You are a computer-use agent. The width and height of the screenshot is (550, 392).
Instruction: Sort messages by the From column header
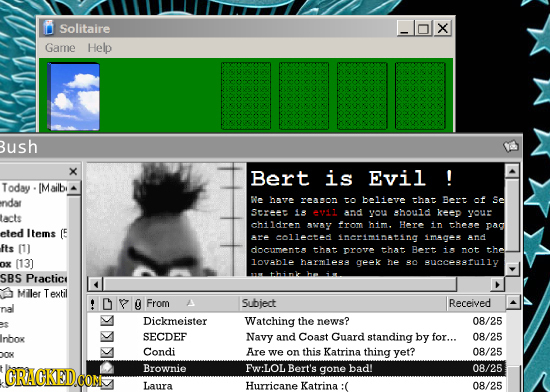coord(192,303)
